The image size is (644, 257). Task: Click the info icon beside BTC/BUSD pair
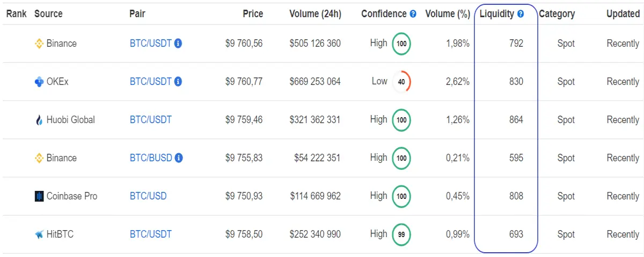coord(179,158)
